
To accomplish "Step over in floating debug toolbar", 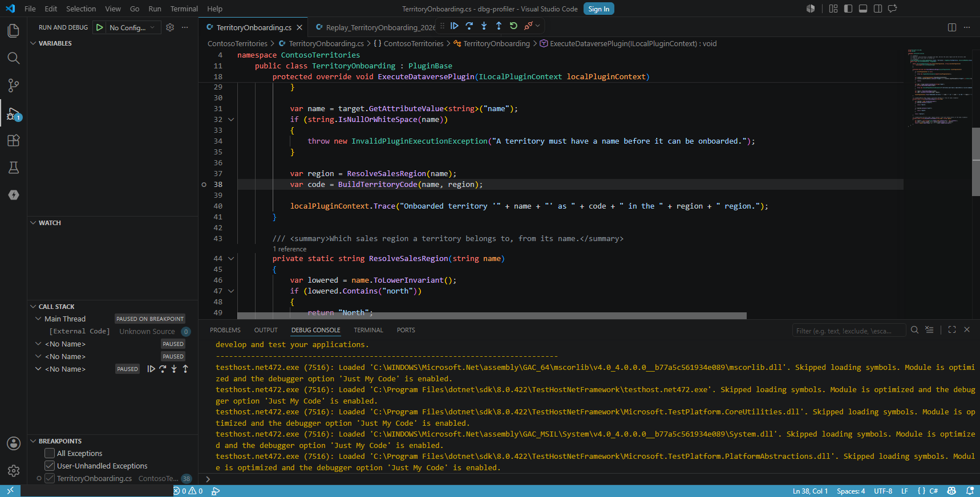I will 469,26.
